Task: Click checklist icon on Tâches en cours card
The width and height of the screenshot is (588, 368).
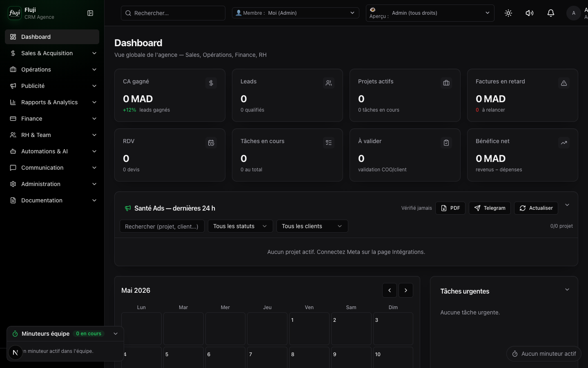Action: [x=329, y=143]
